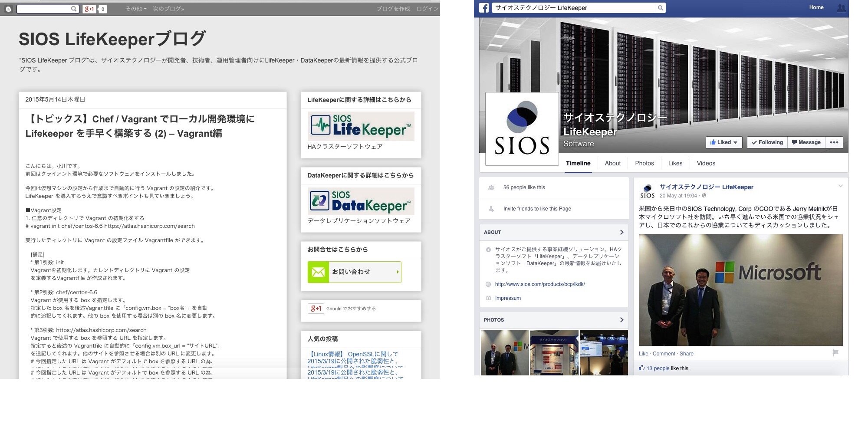Switch to the Photos tab
This screenshot has width=868, height=434.
pyautogui.click(x=644, y=163)
